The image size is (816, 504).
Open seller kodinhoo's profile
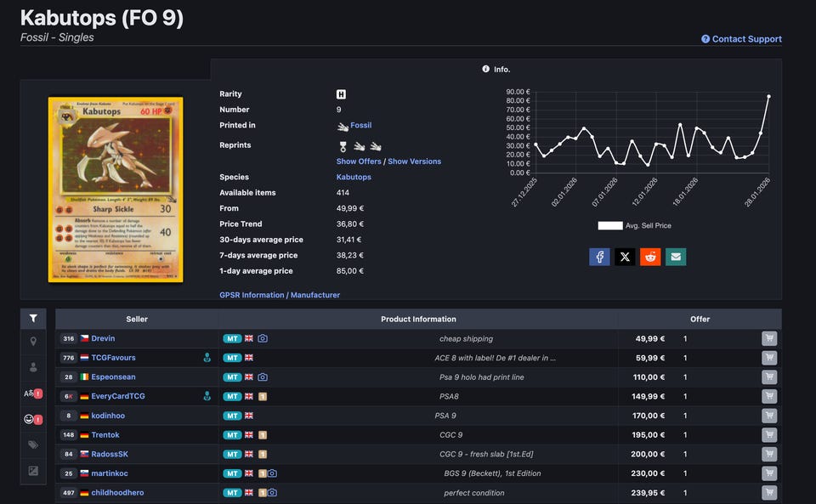coord(108,416)
